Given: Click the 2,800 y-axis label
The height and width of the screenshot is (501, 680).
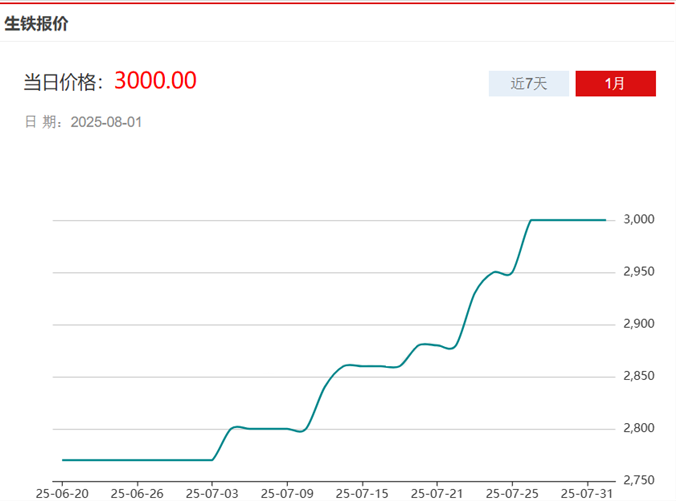Looking at the screenshot, I should 639,428.
